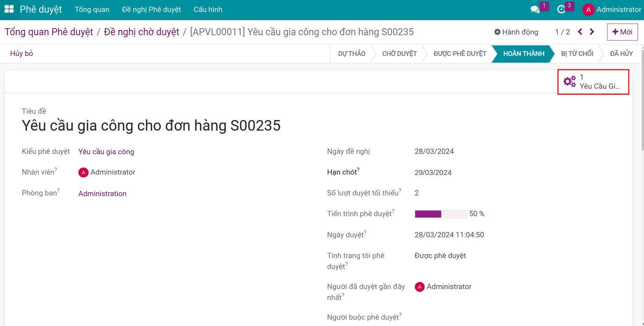This screenshot has width=644, height=326.
Task: Click the Hủy bỏ button
Action: (x=21, y=54)
